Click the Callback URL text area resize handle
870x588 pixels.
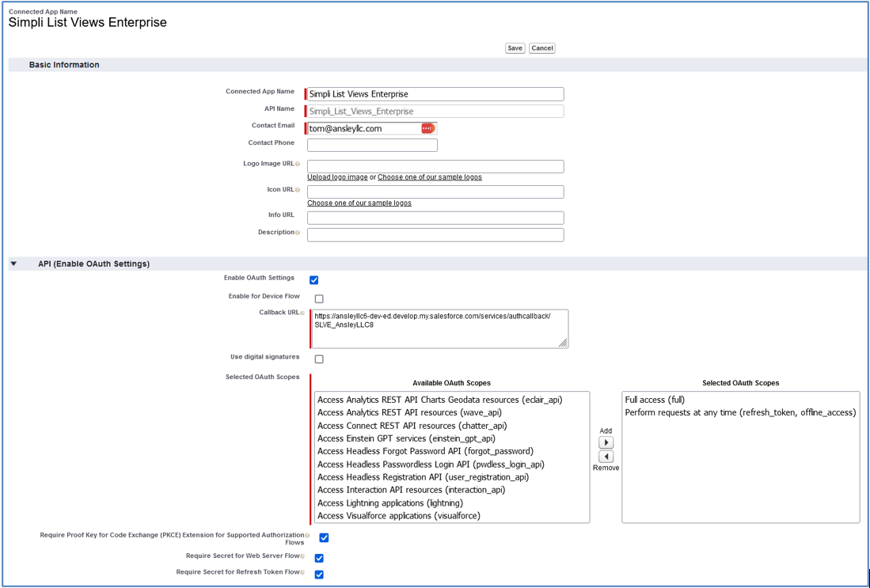tap(563, 343)
